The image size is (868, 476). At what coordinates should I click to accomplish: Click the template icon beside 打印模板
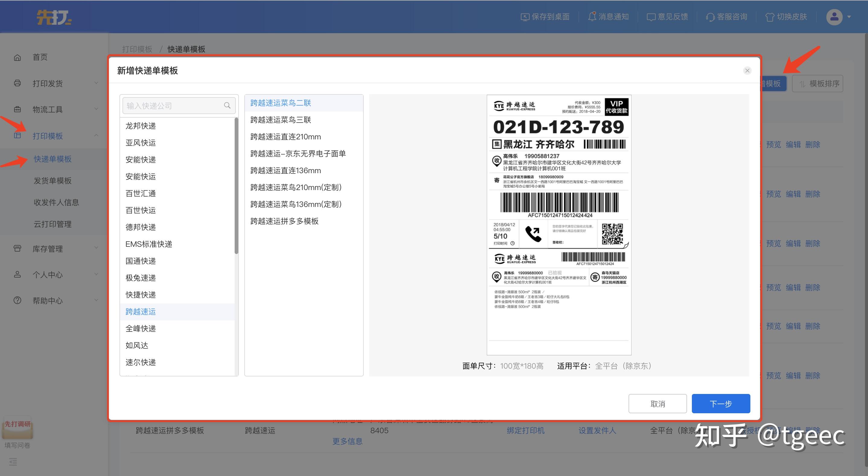point(17,135)
